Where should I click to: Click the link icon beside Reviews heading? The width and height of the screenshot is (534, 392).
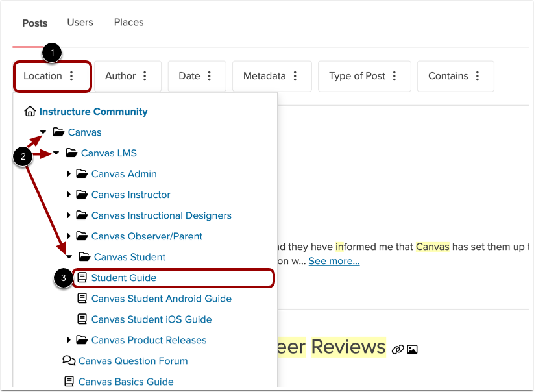pos(398,349)
